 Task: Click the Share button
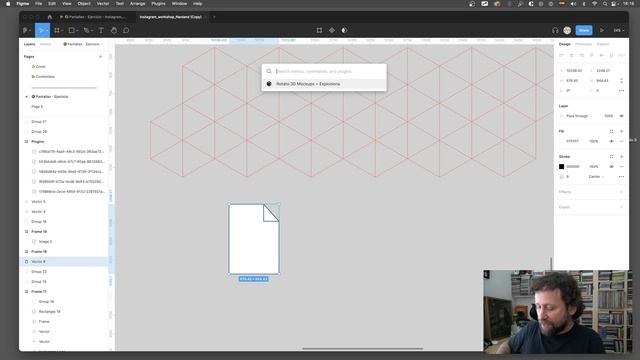point(584,30)
